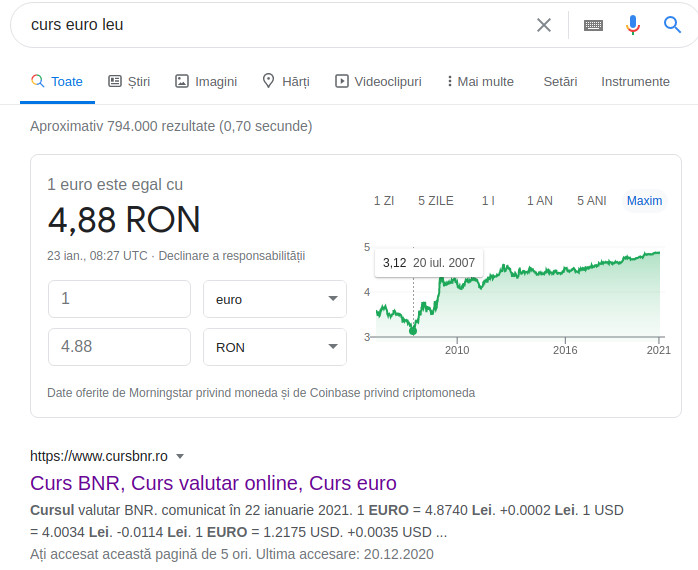Select the 5 ZILE chart range
Screen dimensions: 698x570
pos(435,201)
